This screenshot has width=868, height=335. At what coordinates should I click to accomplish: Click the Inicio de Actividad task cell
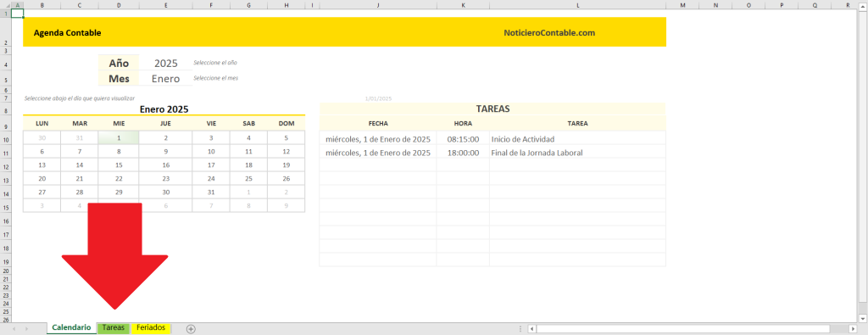coord(577,139)
